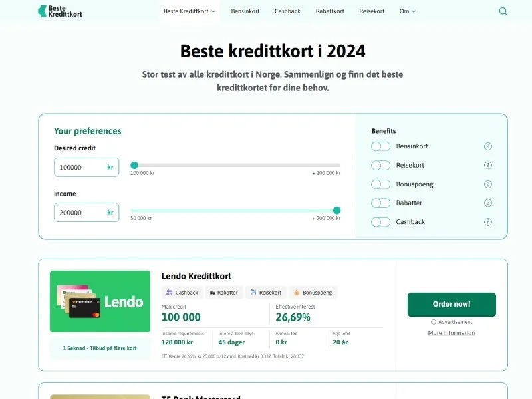Click help icon next to Reisekort

[487, 165]
